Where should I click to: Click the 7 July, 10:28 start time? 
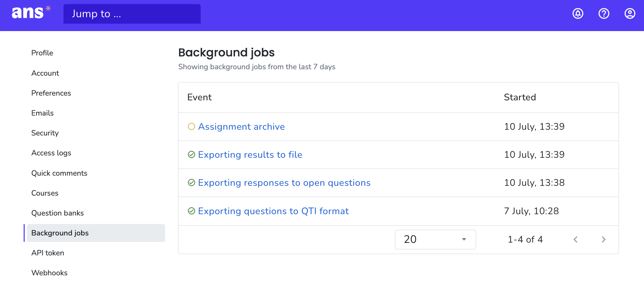pos(531,211)
